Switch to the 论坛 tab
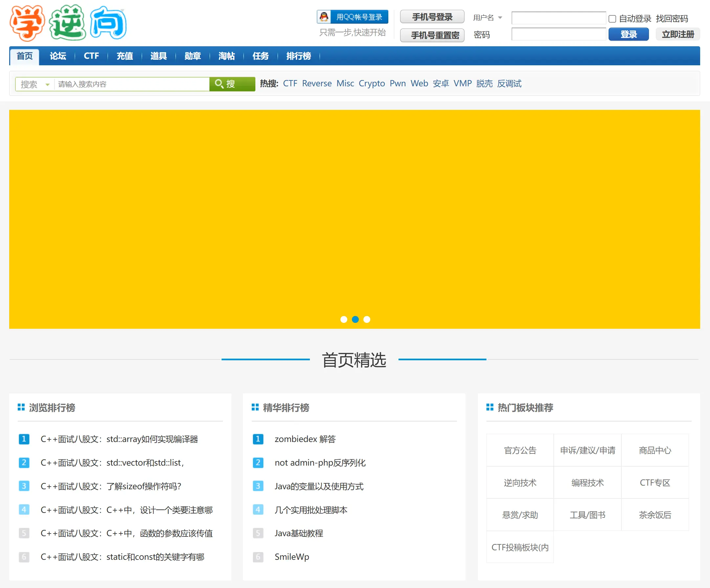 (x=57, y=56)
